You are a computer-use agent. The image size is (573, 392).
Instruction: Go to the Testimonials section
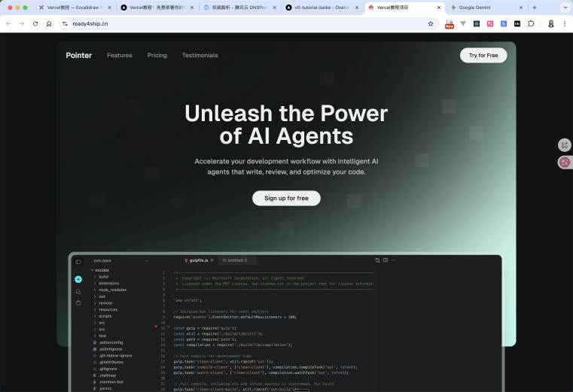pos(200,56)
